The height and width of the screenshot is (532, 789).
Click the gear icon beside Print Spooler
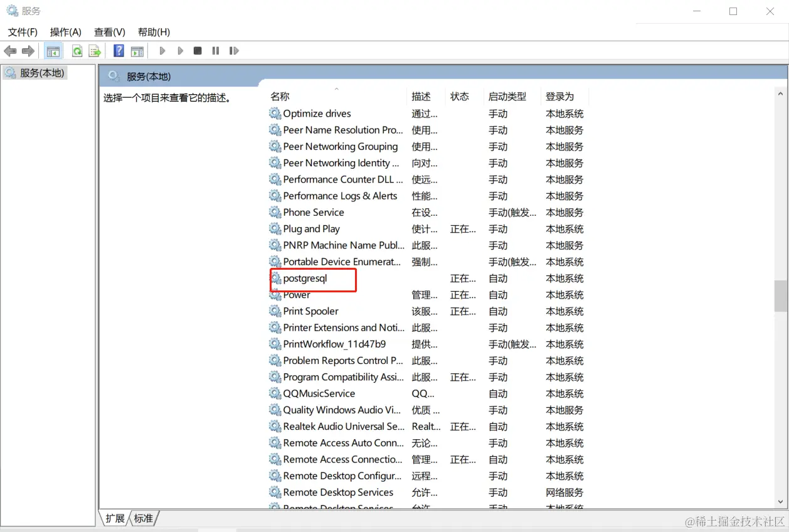[275, 311]
